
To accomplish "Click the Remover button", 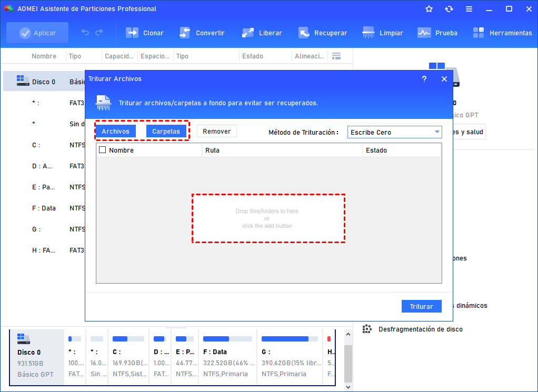I will [x=217, y=132].
